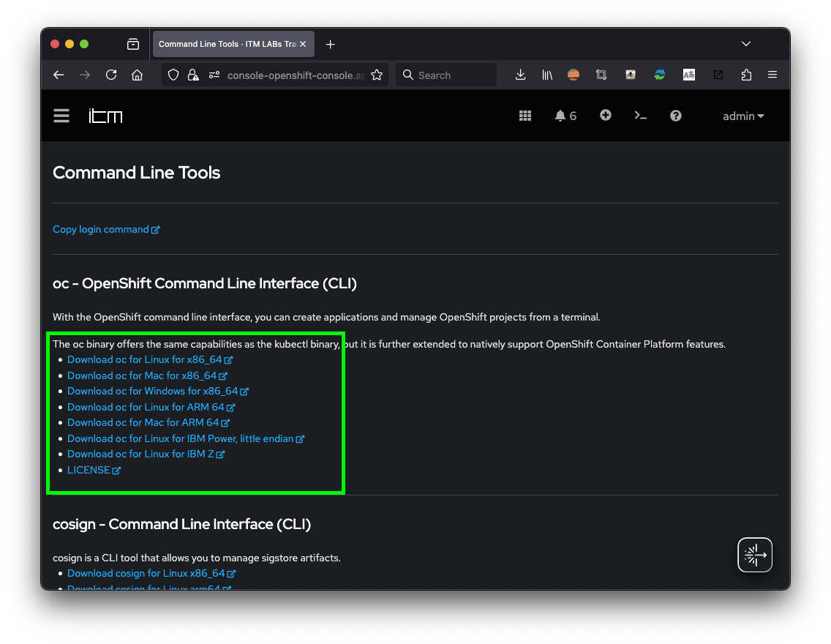Viewport: 831px width, 644px height.
Task: Open the Firefox View tab manager icon
Action: pyautogui.click(x=133, y=44)
